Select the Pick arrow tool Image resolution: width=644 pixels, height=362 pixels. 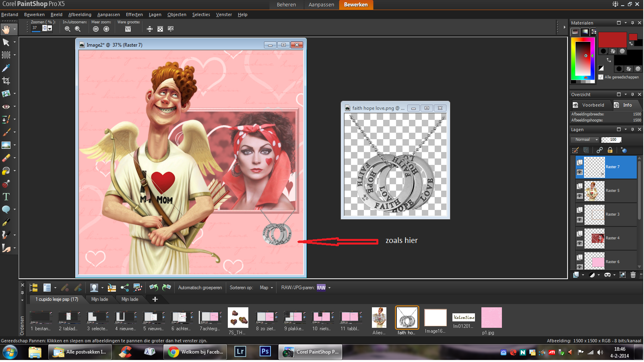click(x=6, y=42)
